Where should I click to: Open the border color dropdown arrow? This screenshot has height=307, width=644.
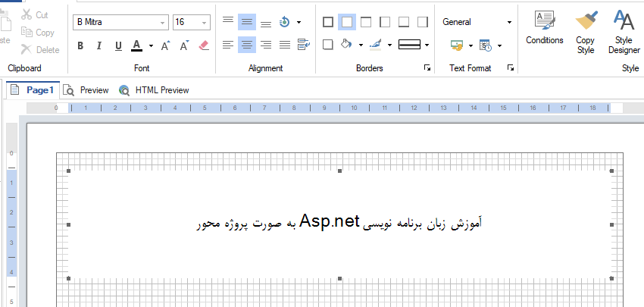tap(389, 45)
